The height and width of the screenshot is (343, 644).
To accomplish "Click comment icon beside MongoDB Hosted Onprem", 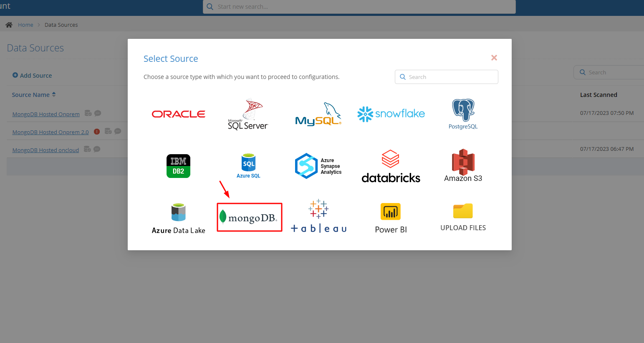I will pos(98,113).
